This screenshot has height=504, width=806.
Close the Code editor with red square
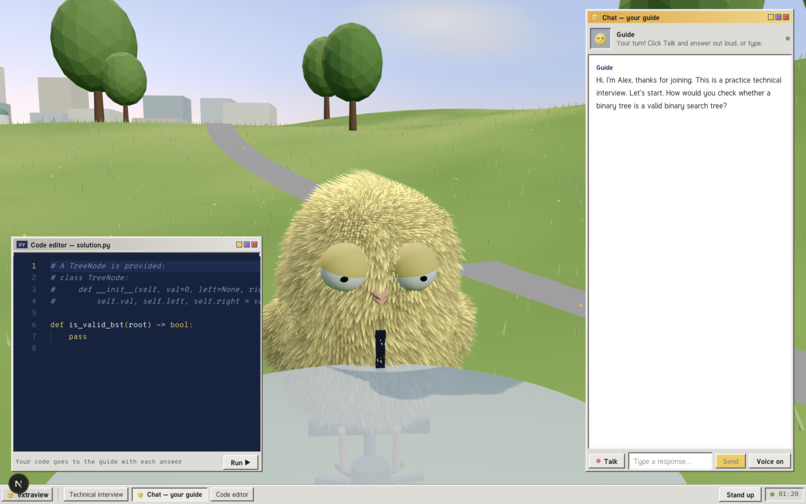(254, 245)
